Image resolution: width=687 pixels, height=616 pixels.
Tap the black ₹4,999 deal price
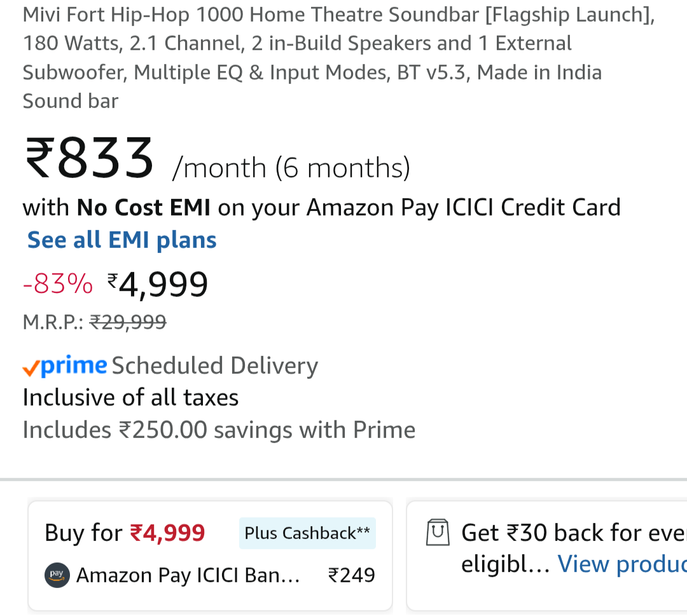coord(158,284)
